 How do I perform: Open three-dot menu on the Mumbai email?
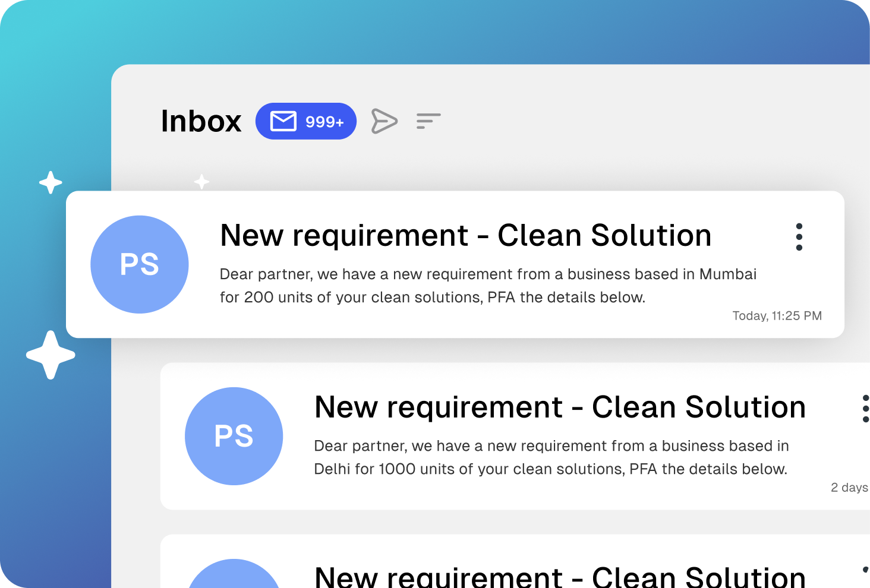coord(799,237)
